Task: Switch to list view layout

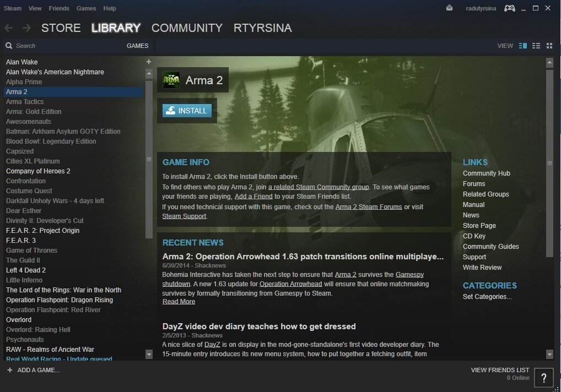Action: [536, 46]
